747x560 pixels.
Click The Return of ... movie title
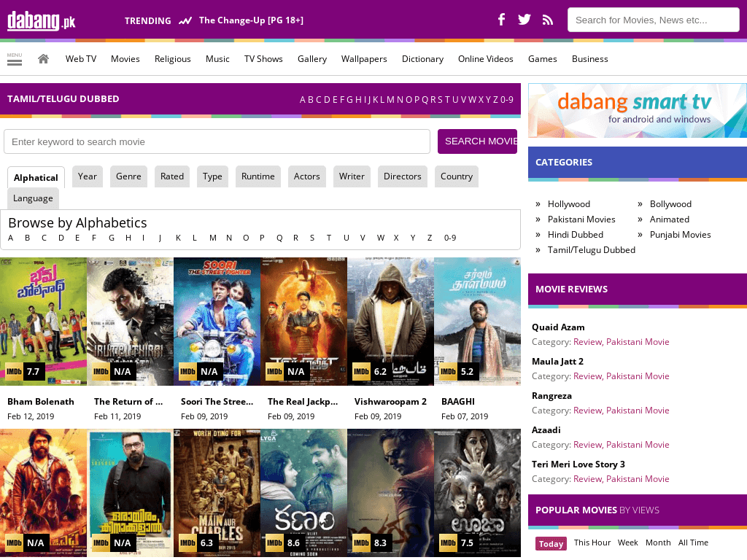pos(128,402)
